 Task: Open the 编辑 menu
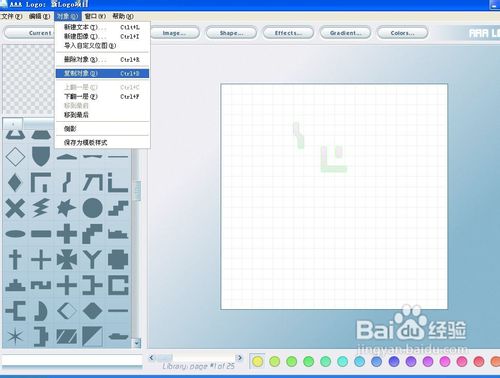point(39,16)
